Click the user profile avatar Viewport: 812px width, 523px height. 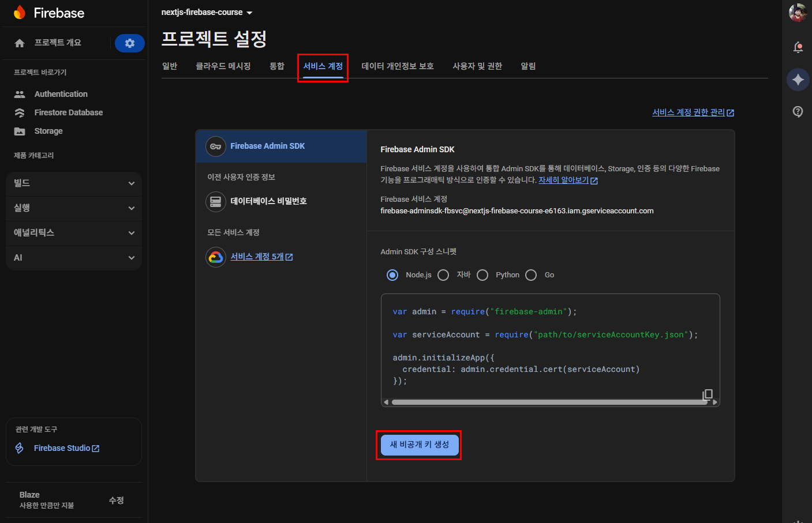click(x=798, y=12)
